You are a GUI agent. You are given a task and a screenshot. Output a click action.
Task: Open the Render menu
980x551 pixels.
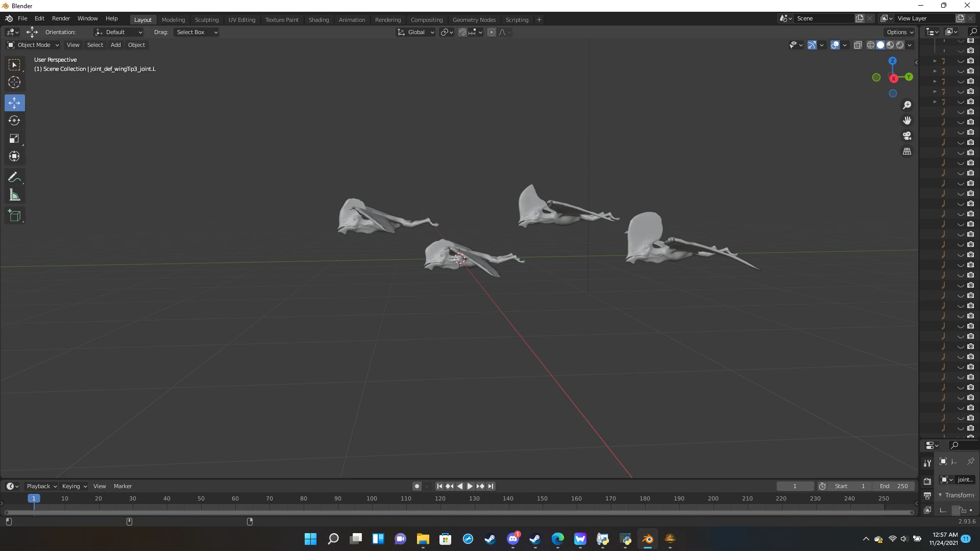61,18
